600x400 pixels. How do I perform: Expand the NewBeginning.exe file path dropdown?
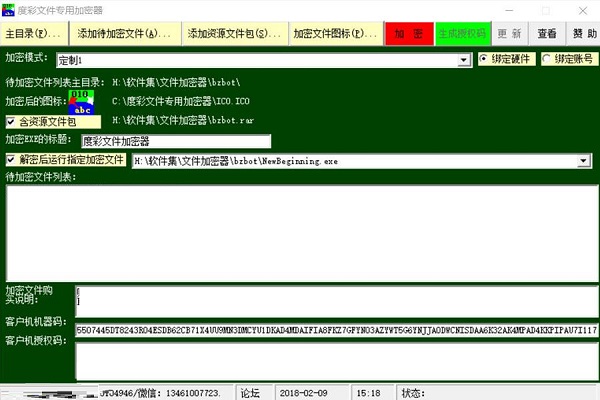point(581,160)
